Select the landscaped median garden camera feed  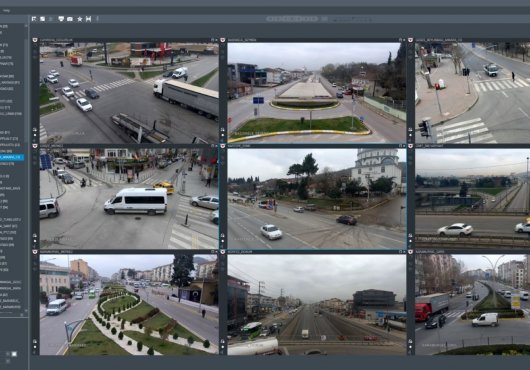(x=129, y=305)
